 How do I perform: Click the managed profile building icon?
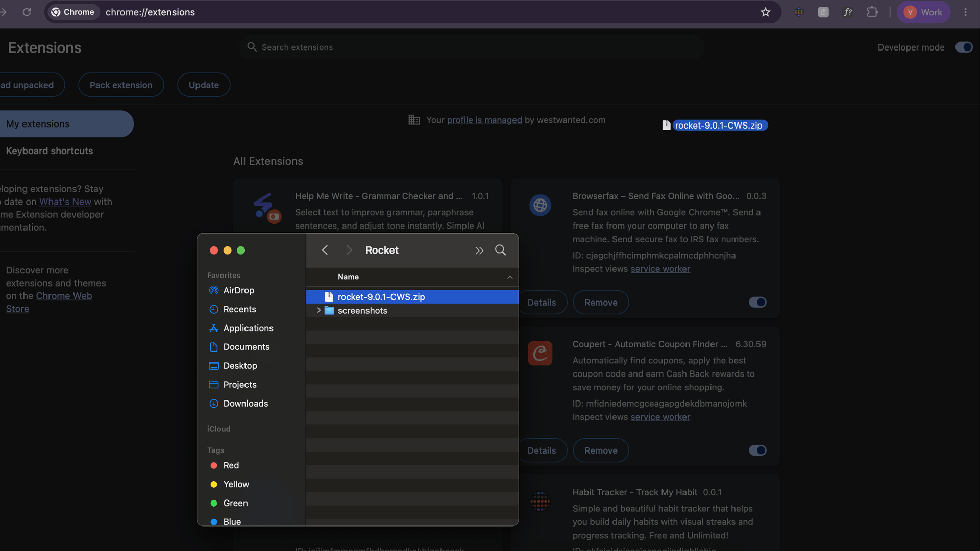(x=414, y=120)
